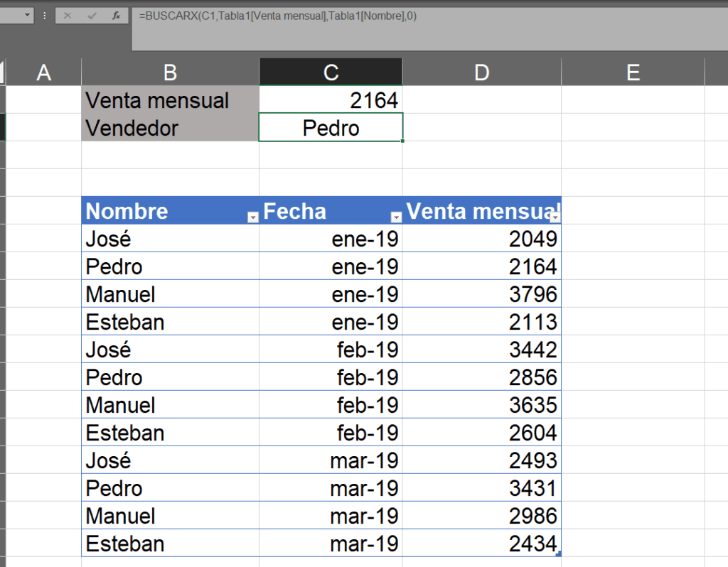Viewport: 728px width, 567px height.
Task: Open the Venta mensual filter dropdown
Action: (555, 217)
